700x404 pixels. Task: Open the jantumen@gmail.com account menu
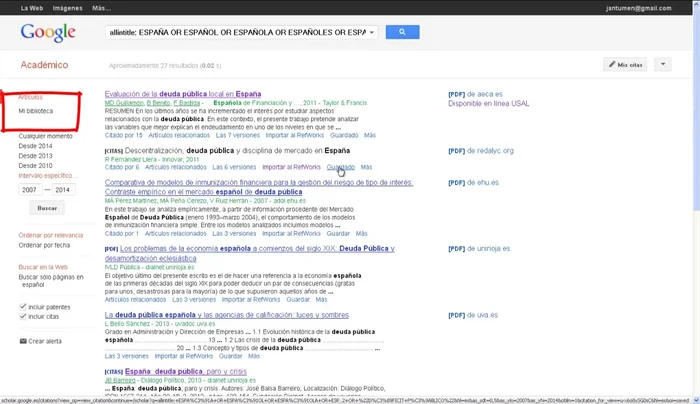(x=638, y=8)
